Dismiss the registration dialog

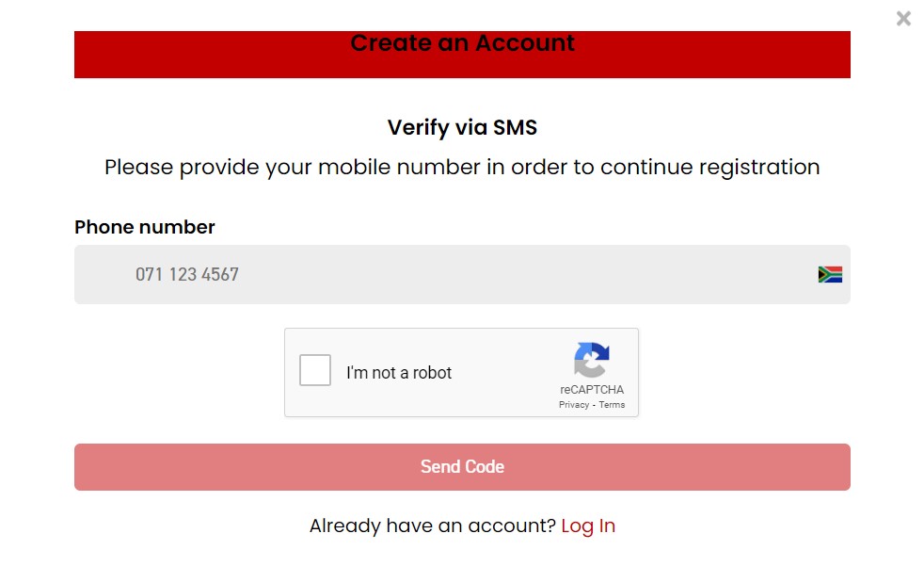(x=902, y=18)
